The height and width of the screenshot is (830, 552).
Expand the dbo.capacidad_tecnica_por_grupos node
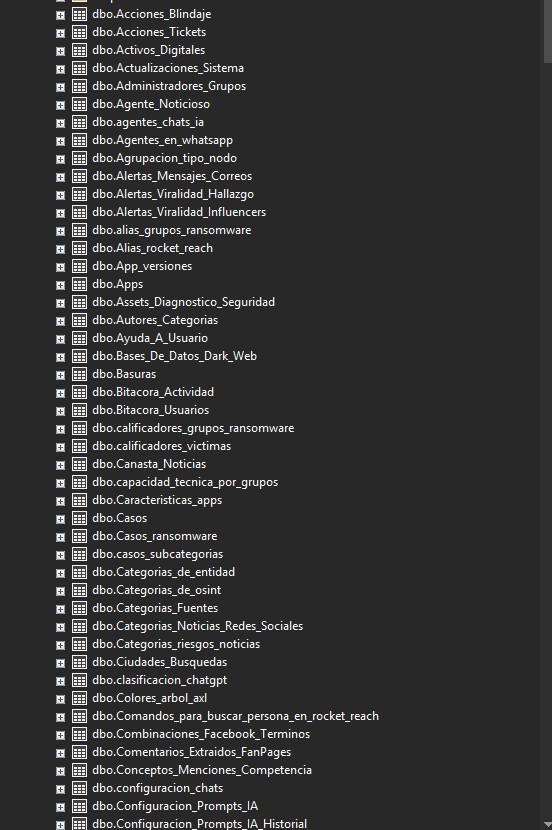click(60, 483)
